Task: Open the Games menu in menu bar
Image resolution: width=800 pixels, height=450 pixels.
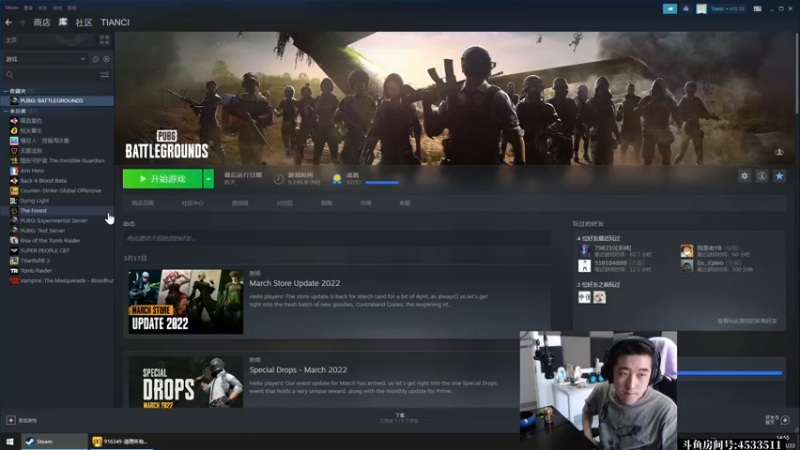Action: (58, 8)
